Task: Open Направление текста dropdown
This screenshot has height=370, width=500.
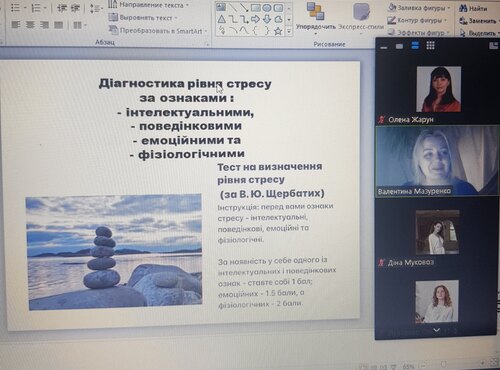Action: [x=149, y=5]
